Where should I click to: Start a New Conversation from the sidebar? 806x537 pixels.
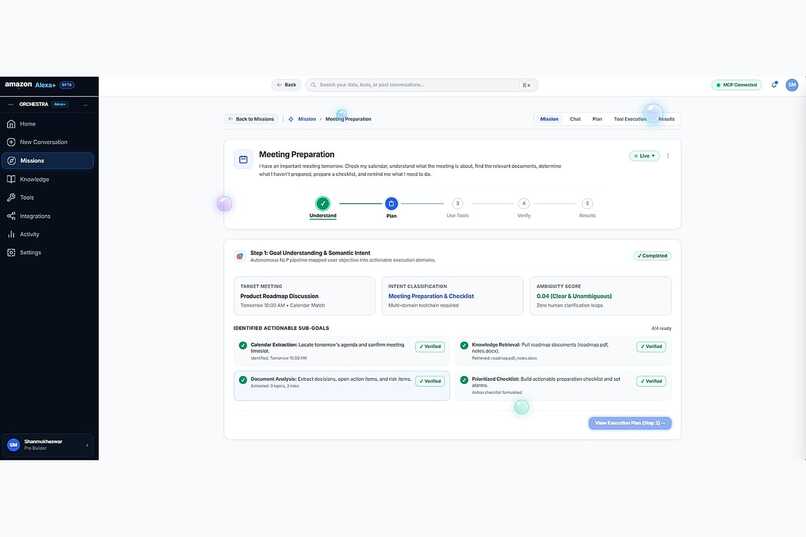pos(47,142)
